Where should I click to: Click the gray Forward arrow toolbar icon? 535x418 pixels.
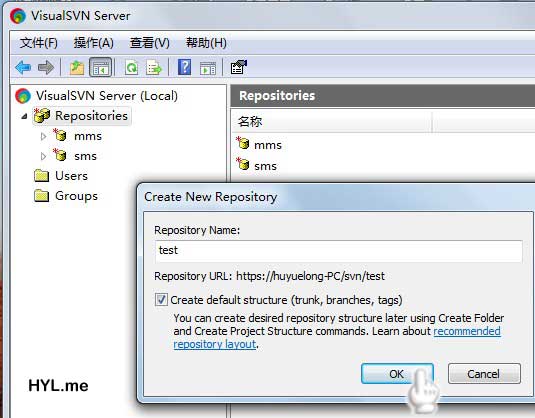[46, 67]
